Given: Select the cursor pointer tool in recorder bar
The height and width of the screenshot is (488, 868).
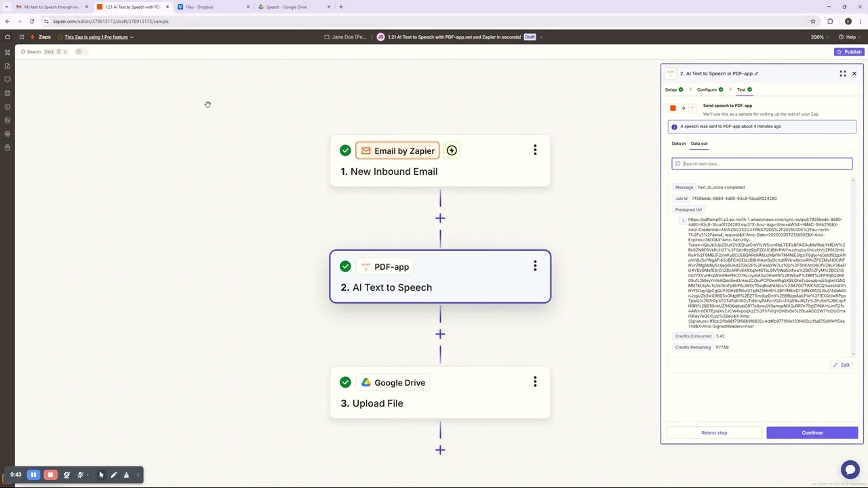Looking at the screenshot, I should coord(101,475).
